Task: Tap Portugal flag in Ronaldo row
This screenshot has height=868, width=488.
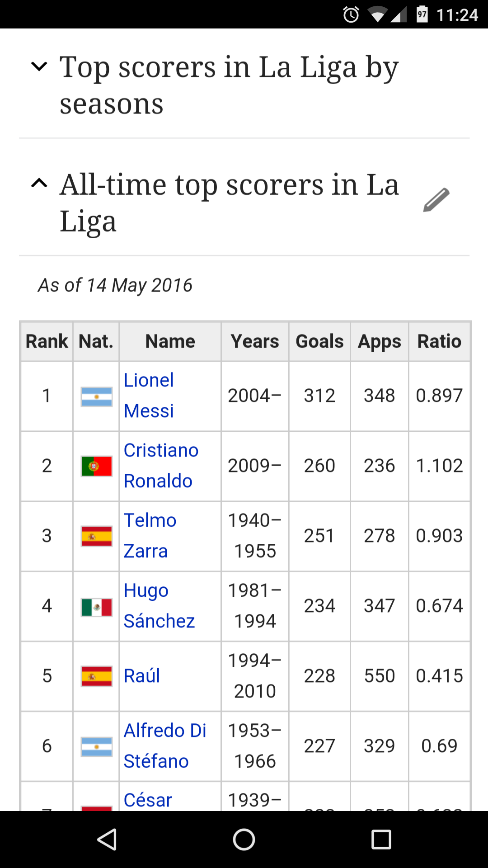Action: (x=96, y=466)
